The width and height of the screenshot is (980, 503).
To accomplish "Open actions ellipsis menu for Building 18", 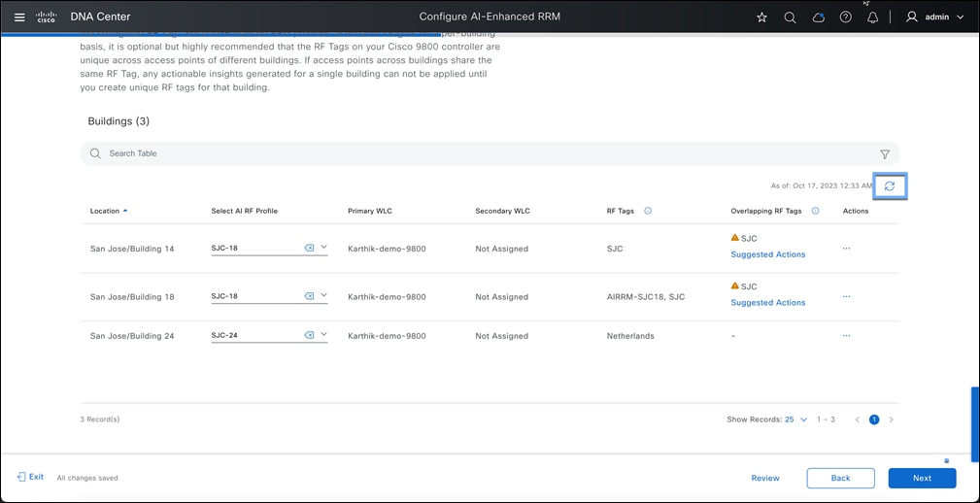I will tap(846, 296).
